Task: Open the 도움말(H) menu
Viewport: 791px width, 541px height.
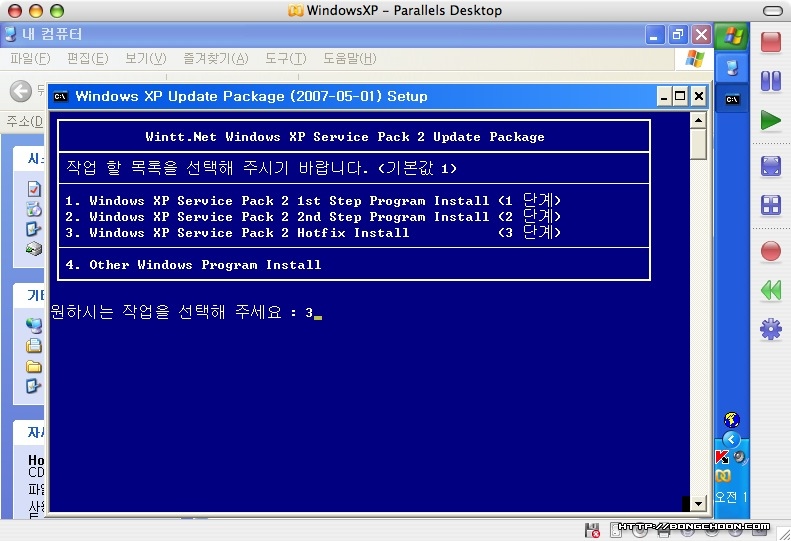Action: click(350, 59)
